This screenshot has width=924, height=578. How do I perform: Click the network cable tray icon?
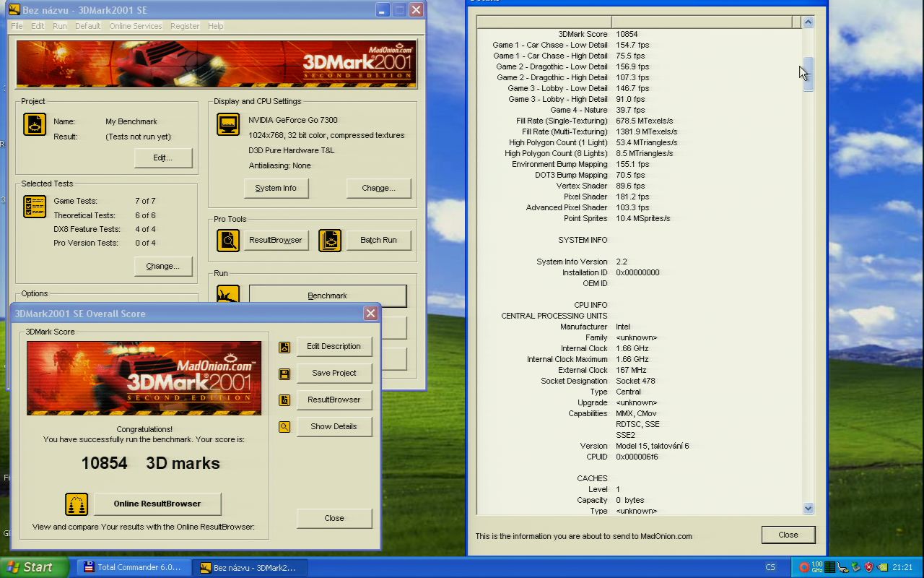coord(843,567)
